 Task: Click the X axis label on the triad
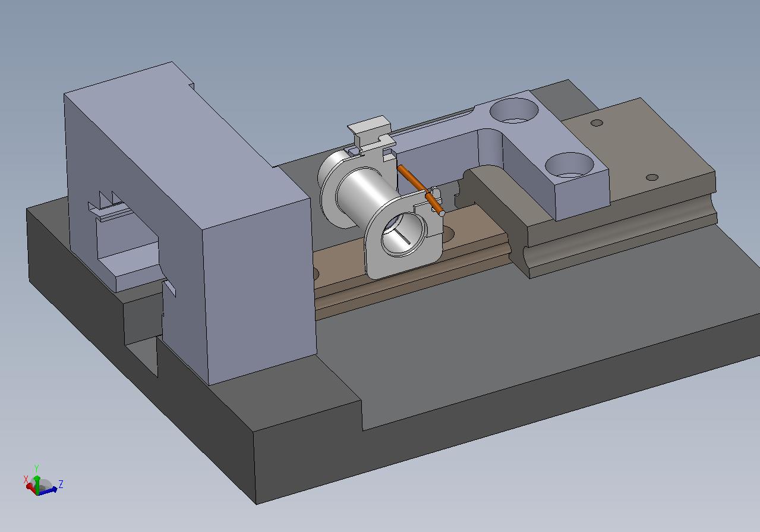26,479
